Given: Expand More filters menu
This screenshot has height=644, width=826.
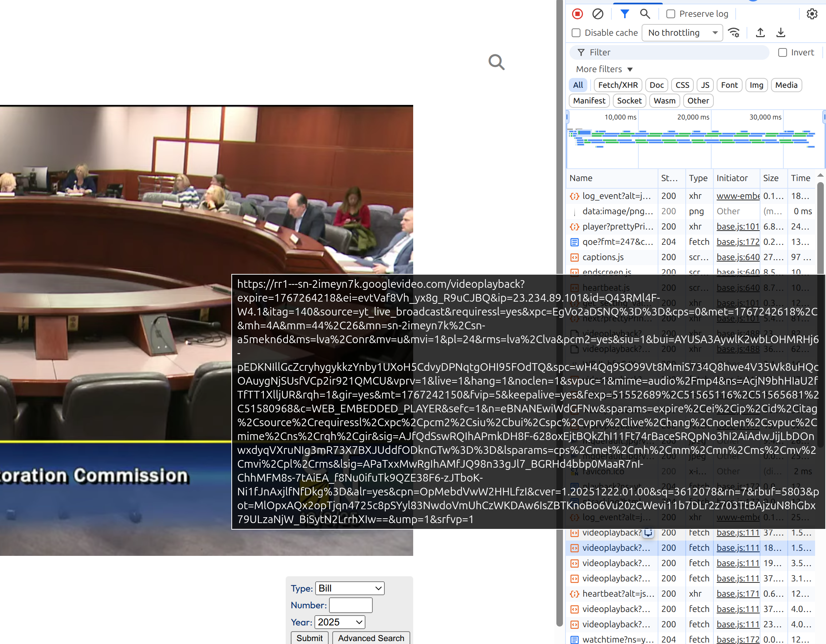Looking at the screenshot, I should (x=604, y=69).
